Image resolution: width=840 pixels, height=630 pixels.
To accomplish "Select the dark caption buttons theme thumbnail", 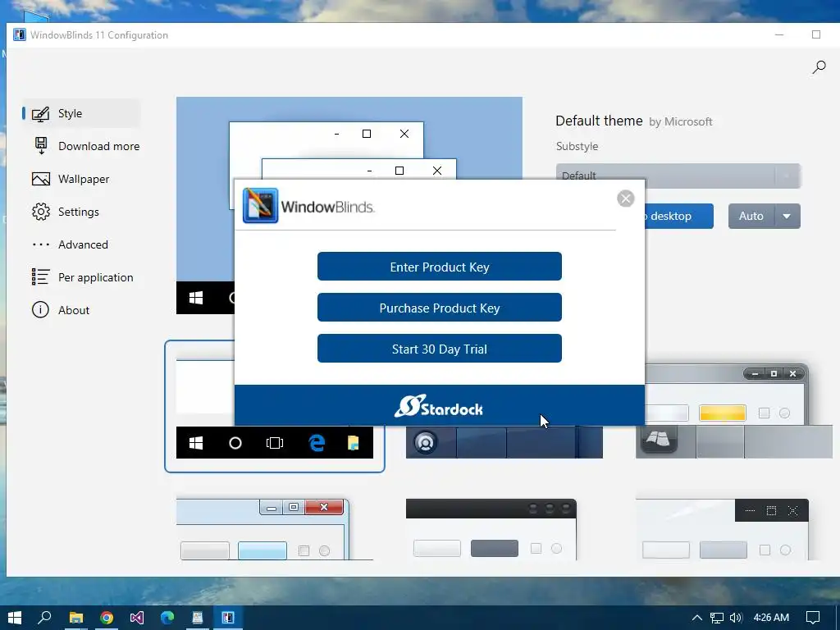I will coord(722,529).
